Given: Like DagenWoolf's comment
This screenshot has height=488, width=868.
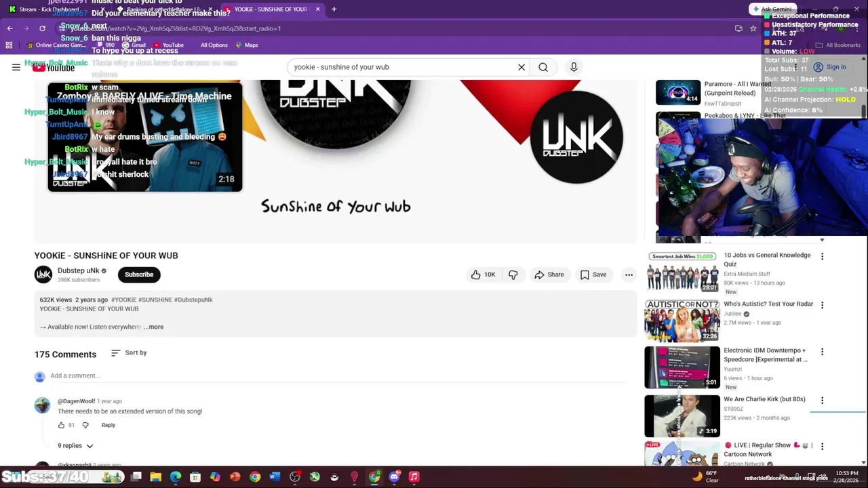Looking at the screenshot, I should click(x=61, y=425).
